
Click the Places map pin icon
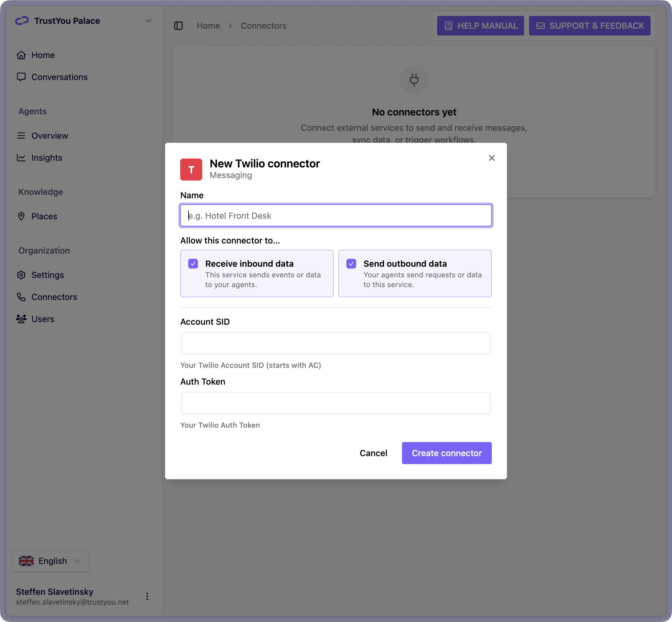tap(21, 216)
